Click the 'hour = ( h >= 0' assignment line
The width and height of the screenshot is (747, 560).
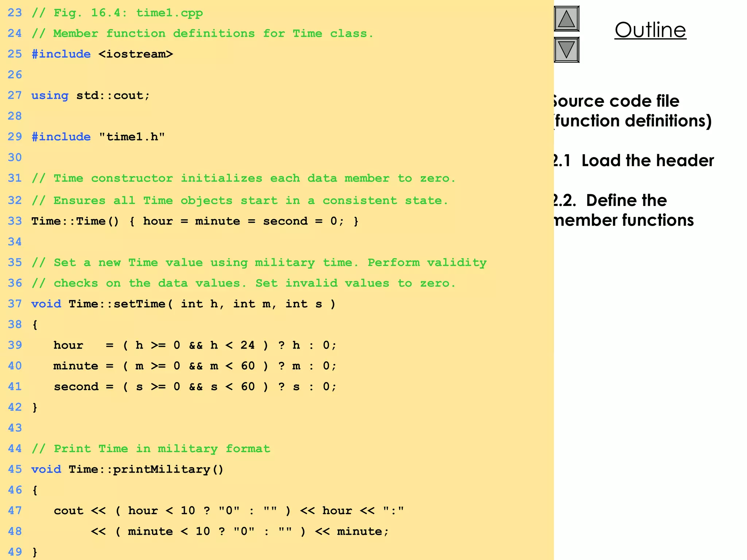[195, 345]
